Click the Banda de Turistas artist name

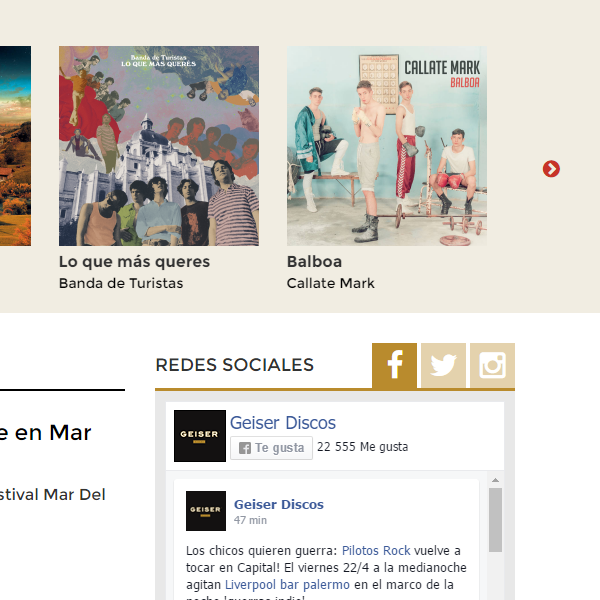121,283
